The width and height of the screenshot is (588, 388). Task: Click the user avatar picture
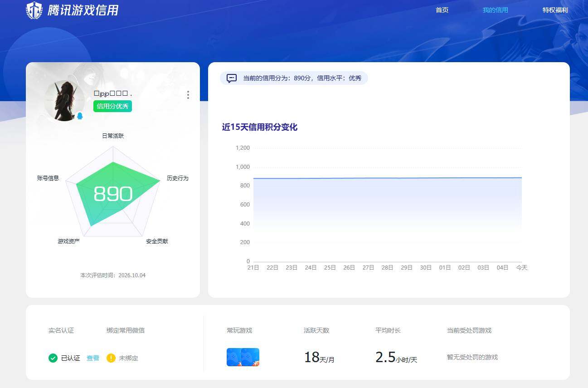[x=64, y=101]
